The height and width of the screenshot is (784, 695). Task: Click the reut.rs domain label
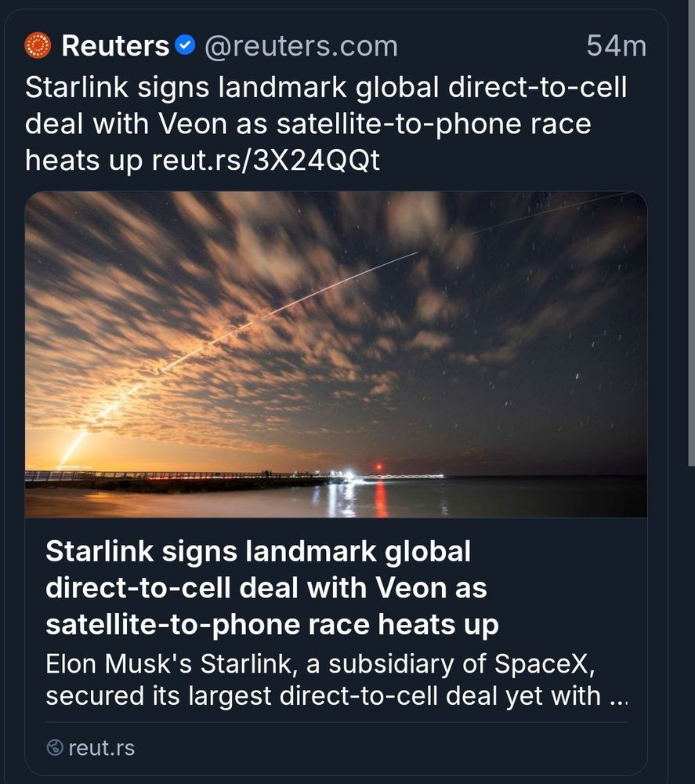[101, 747]
